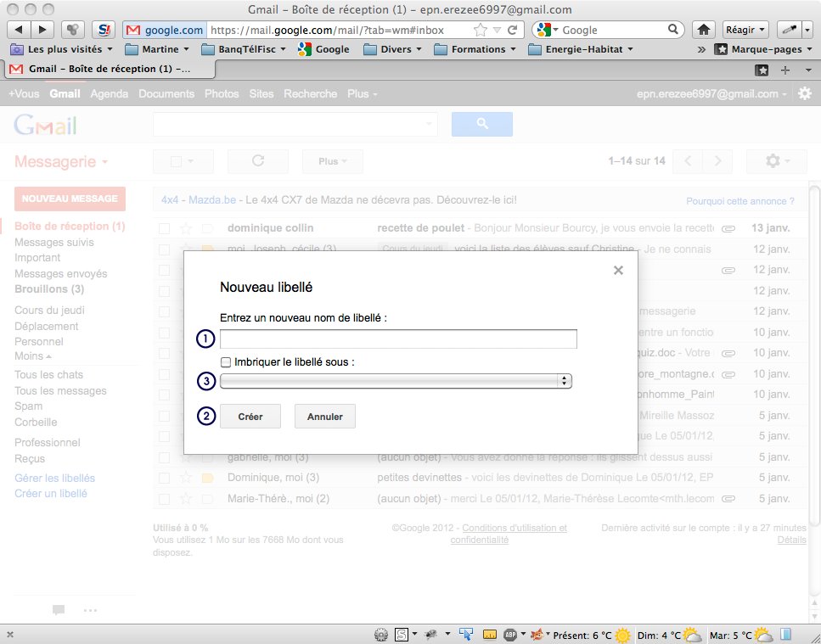
Task: Click the chat bubble icon below the label list
Action: 59,609
